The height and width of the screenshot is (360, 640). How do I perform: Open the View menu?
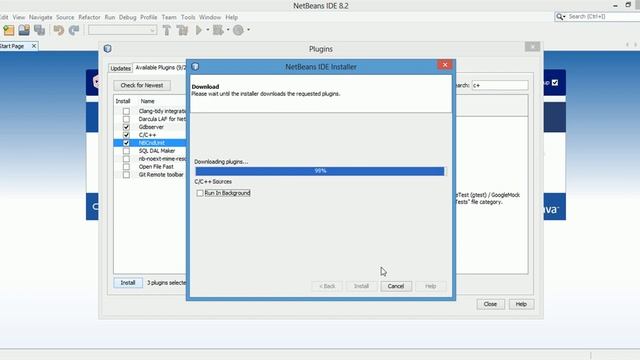tap(19, 17)
